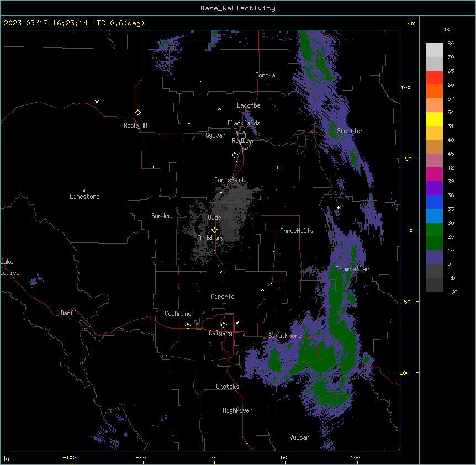Click the ThreeHills label
The width and height of the screenshot is (476, 465).
[297, 231]
